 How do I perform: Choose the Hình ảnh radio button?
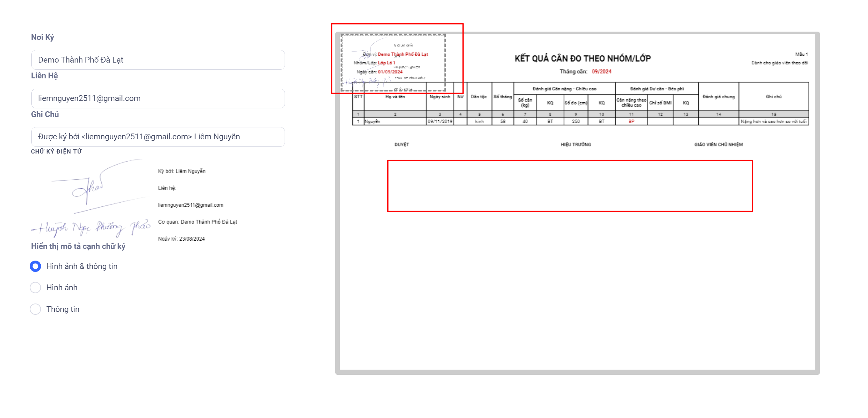pyautogui.click(x=36, y=287)
